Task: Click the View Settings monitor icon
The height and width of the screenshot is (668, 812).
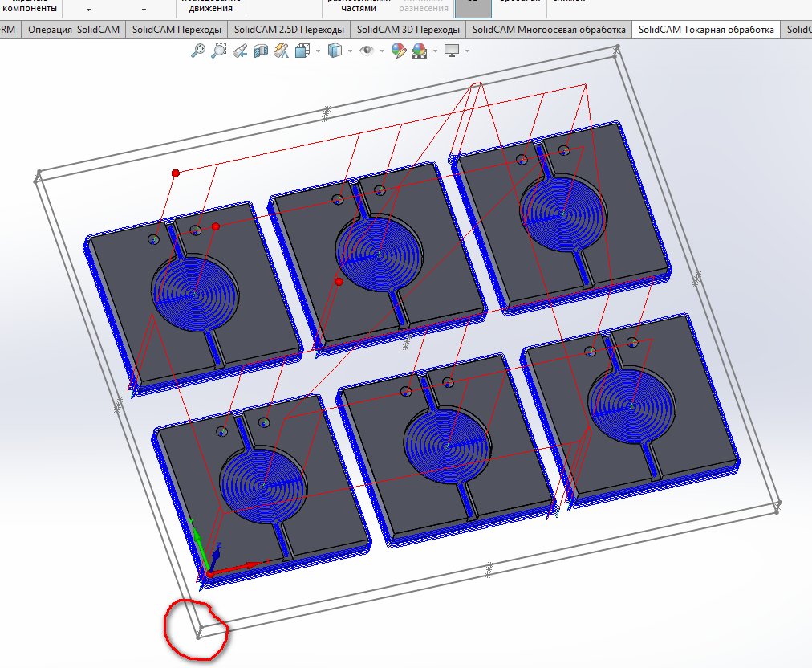Action: [x=452, y=51]
